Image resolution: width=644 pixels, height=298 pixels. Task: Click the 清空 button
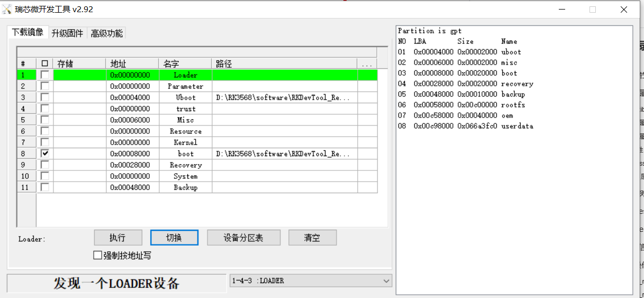(312, 238)
